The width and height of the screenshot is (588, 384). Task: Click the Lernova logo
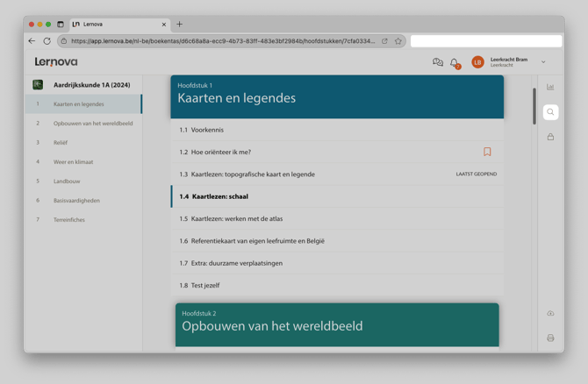click(x=56, y=62)
